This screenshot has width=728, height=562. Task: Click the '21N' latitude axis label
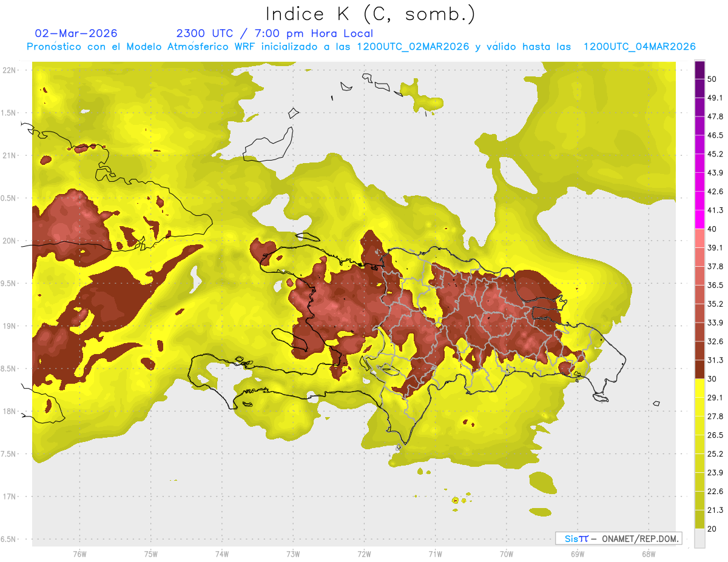pos(10,155)
